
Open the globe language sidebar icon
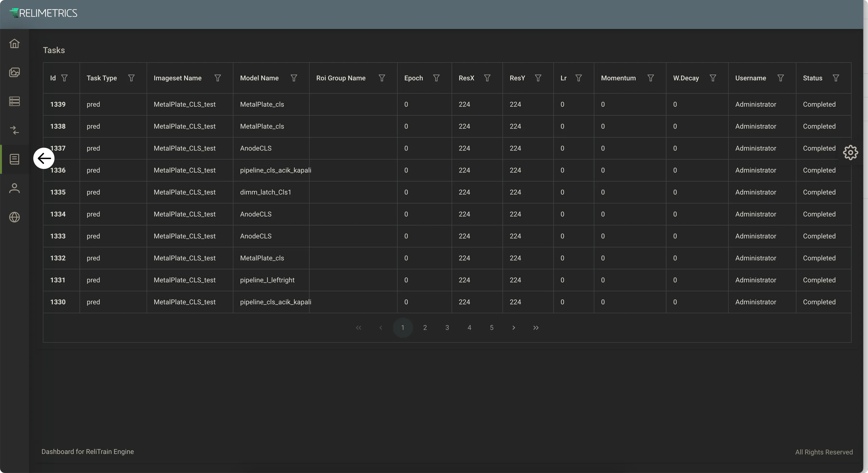[14, 217]
